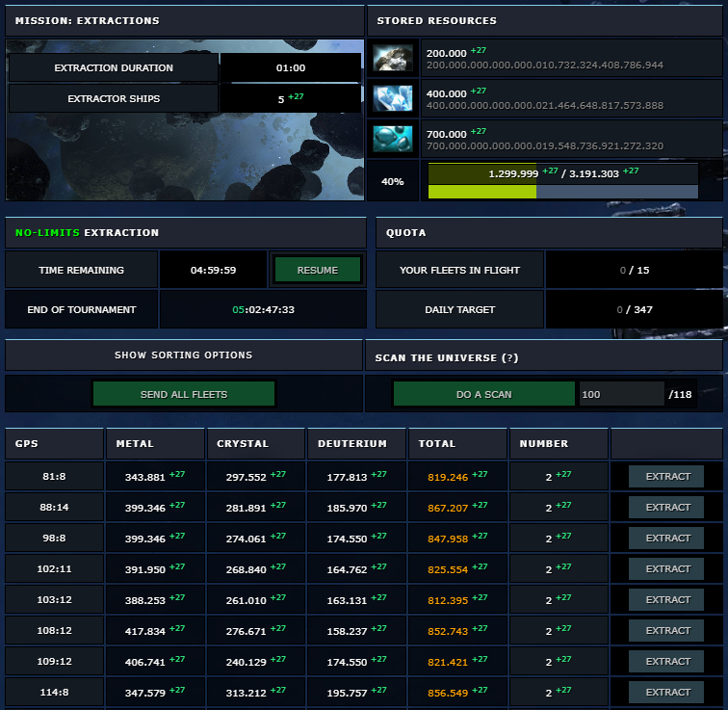
Task: Click crystal value 313.212 in row 114:8
Action: pos(247,693)
